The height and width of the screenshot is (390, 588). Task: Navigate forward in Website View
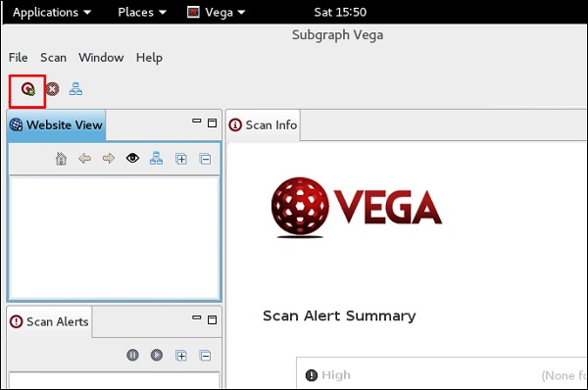click(109, 158)
